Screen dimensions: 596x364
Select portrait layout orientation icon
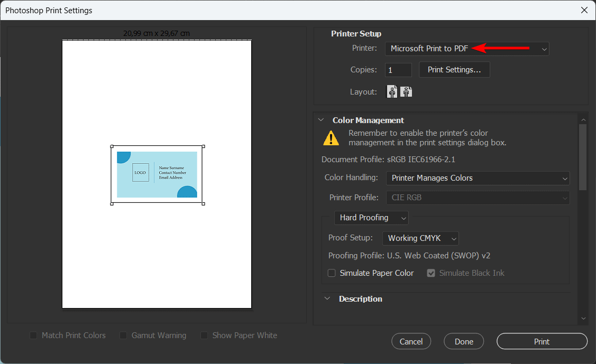392,91
